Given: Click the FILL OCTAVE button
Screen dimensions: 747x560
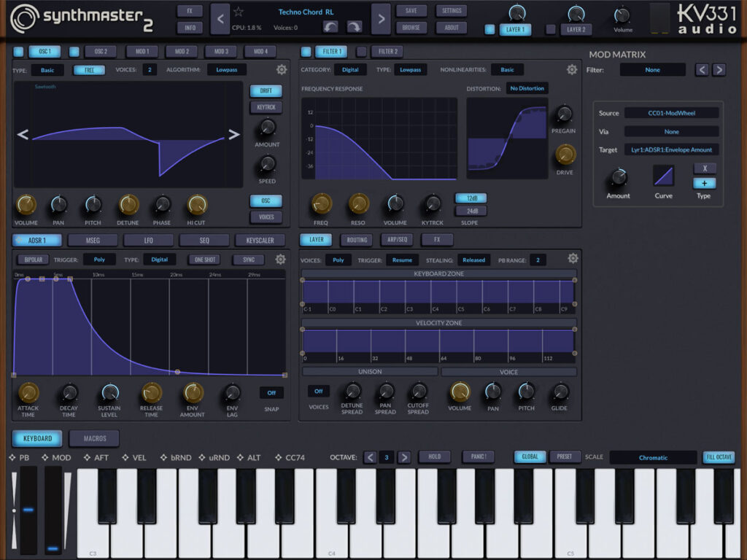Looking at the screenshot, I should 719,456.
